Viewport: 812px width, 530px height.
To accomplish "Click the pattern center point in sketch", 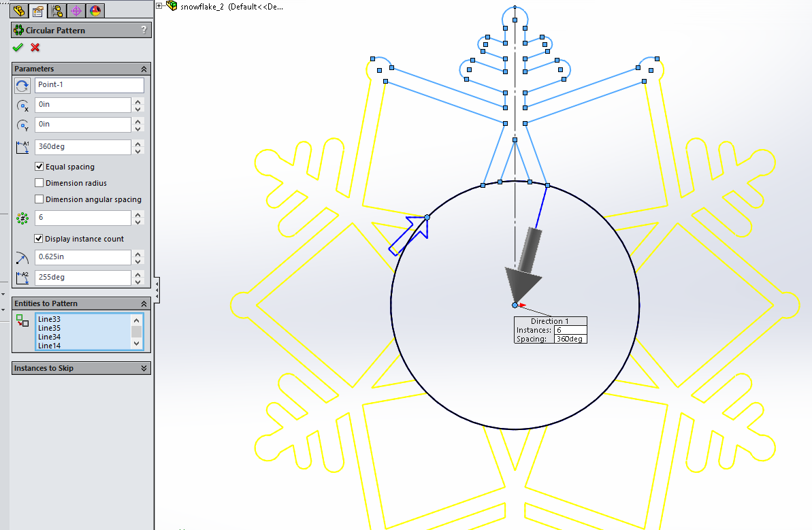I will coord(515,305).
